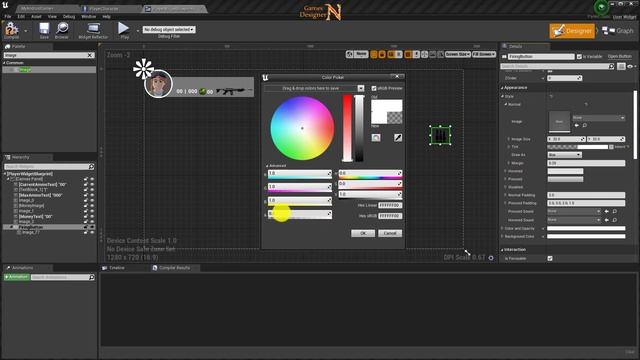Click the Play toolbar button

pyautogui.click(x=124, y=30)
